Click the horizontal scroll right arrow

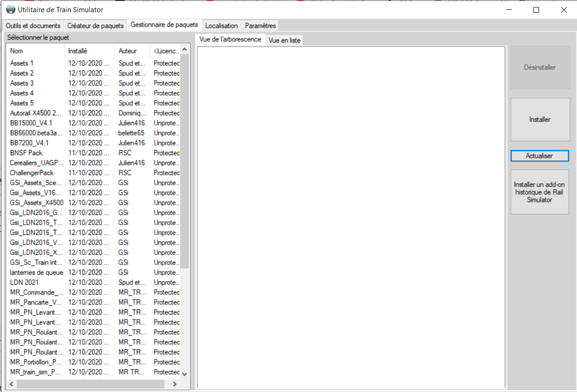[175, 384]
